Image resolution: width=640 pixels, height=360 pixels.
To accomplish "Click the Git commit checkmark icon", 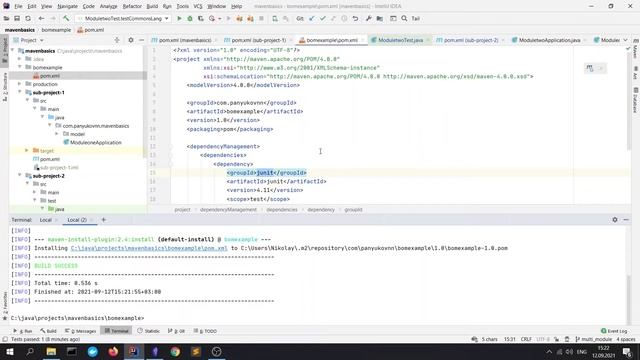I will [322, 18].
